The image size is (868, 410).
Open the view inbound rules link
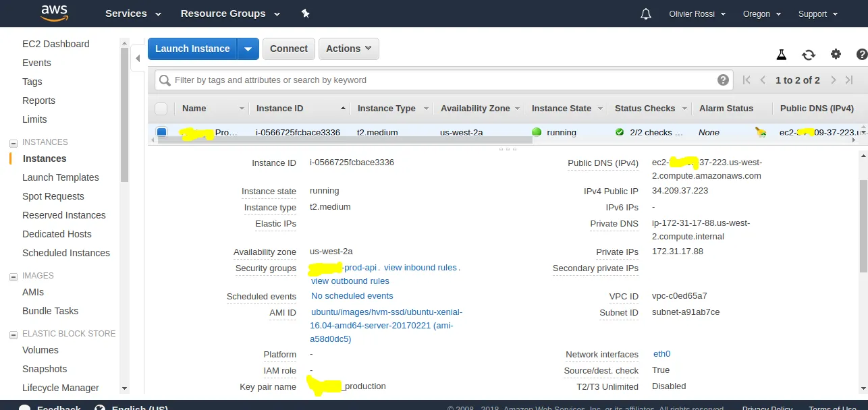(421, 267)
